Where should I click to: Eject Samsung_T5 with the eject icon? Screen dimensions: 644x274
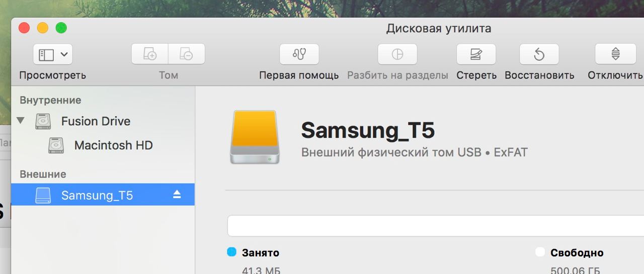[x=177, y=195]
